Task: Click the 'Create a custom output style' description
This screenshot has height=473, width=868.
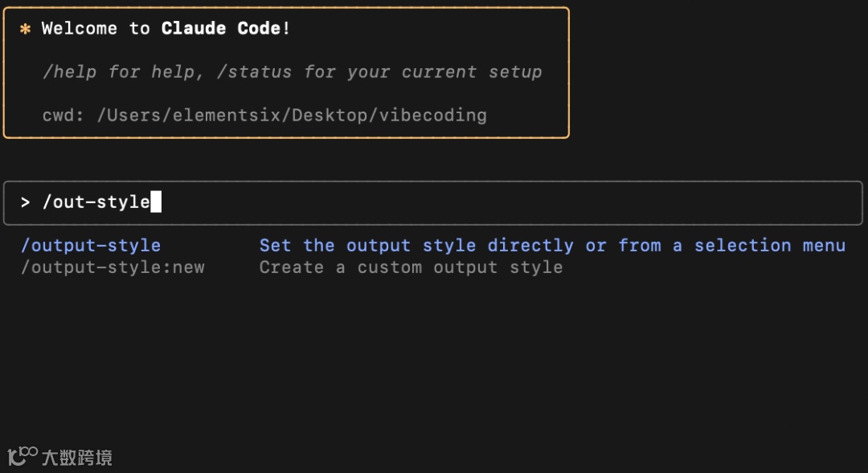Action: [x=411, y=267]
